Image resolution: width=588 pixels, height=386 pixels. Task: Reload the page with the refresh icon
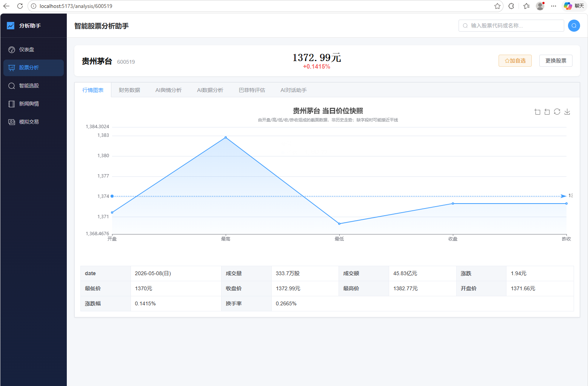coord(20,6)
